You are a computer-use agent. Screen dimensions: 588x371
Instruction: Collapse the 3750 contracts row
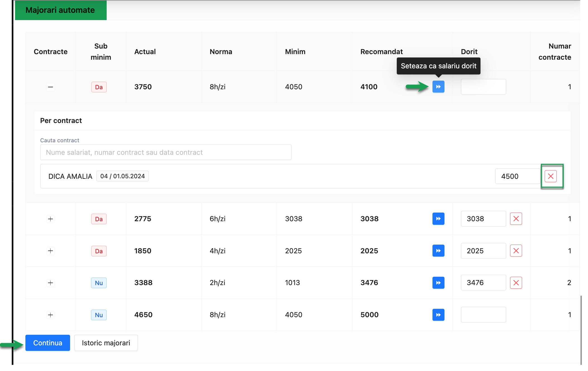coord(51,87)
